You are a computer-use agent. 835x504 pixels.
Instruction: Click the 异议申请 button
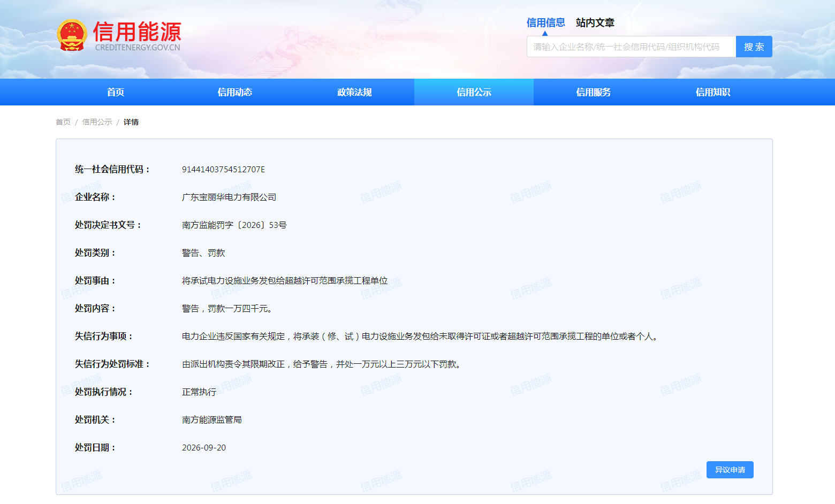point(730,470)
